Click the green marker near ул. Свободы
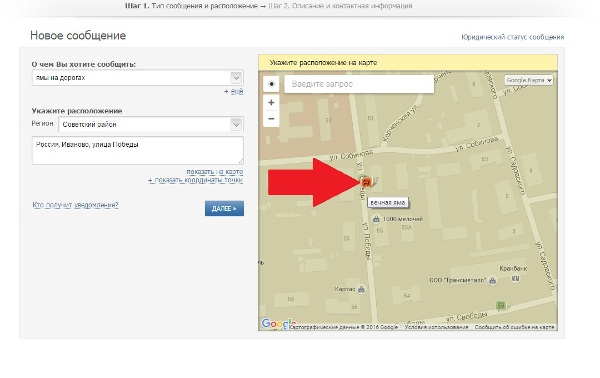The image size is (600, 378). (x=501, y=305)
